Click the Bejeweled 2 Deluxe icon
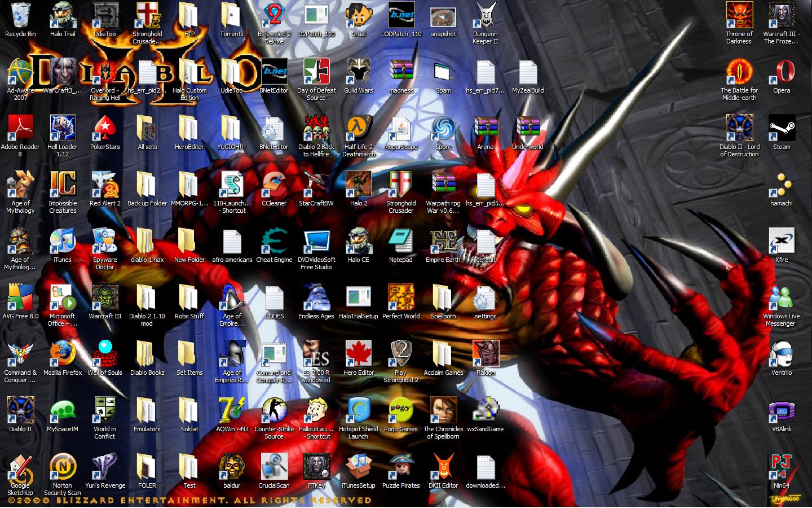 click(274, 15)
